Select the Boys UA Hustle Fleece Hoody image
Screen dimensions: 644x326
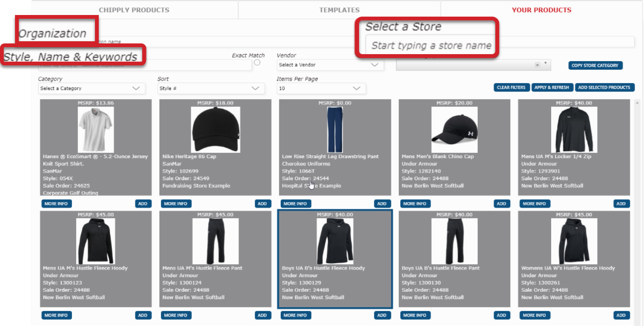[335, 241]
